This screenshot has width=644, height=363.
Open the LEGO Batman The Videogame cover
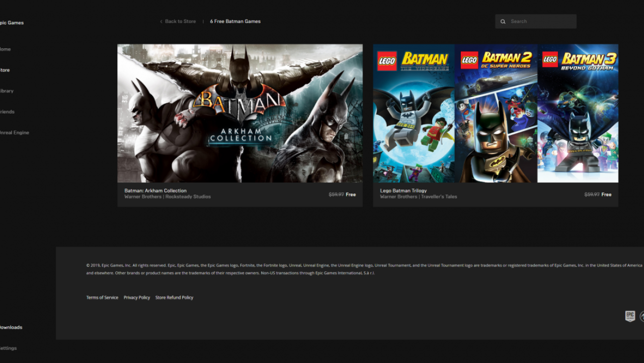point(414,113)
